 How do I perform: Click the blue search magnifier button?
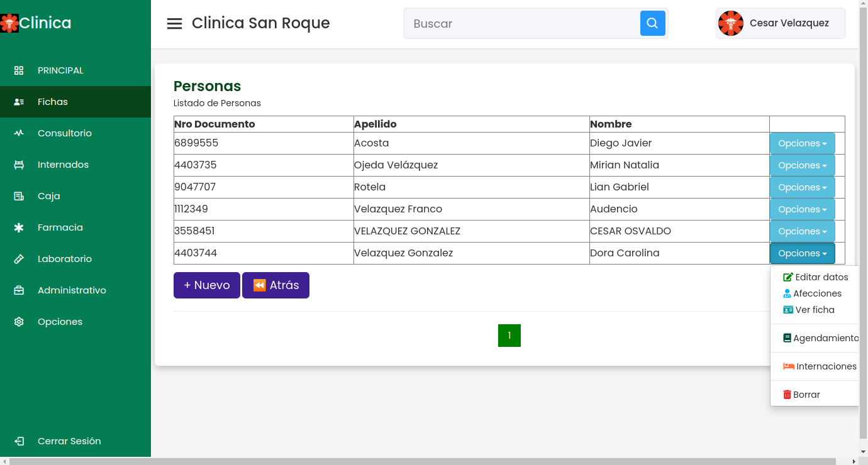tap(653, 23)
